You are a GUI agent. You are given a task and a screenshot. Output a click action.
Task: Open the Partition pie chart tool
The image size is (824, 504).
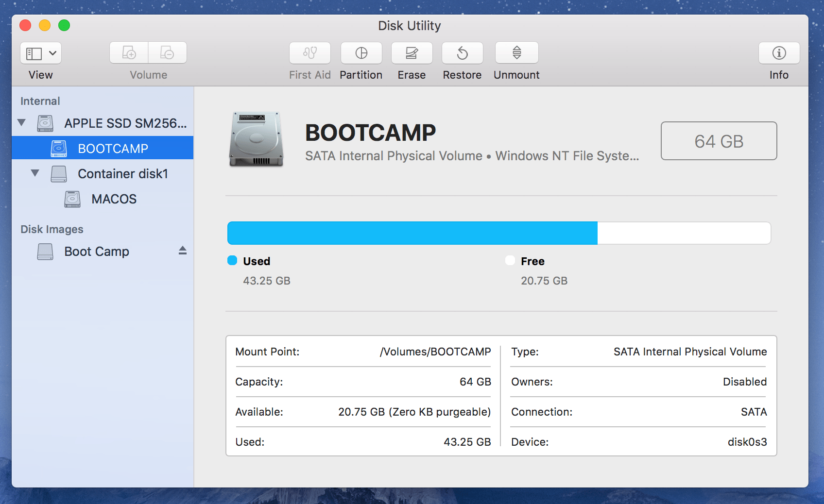click(x=361, y=53)
